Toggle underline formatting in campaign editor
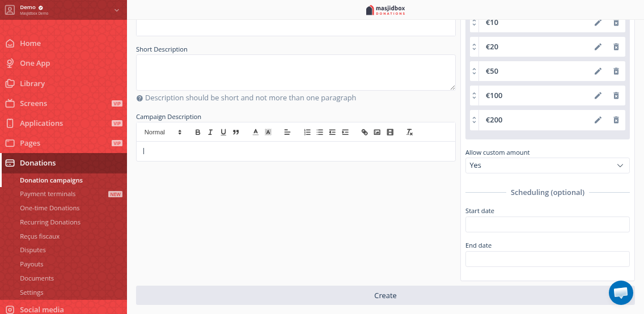 [x=223, y=132]
